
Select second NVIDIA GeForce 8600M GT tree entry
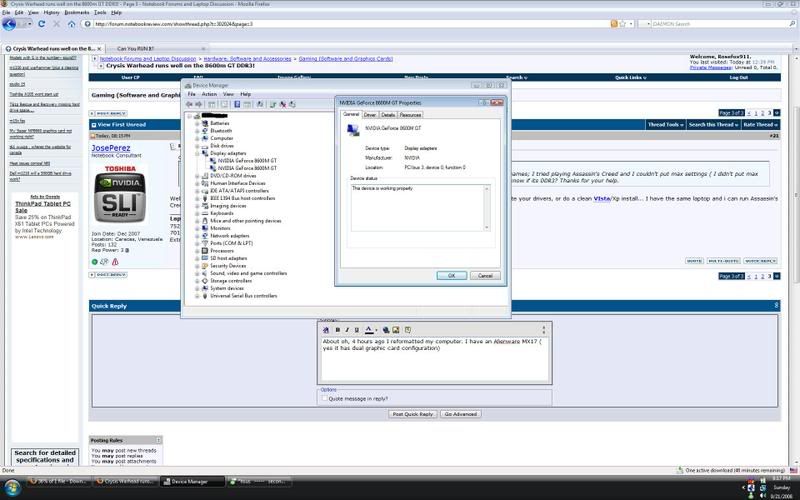tap(247, 168)
